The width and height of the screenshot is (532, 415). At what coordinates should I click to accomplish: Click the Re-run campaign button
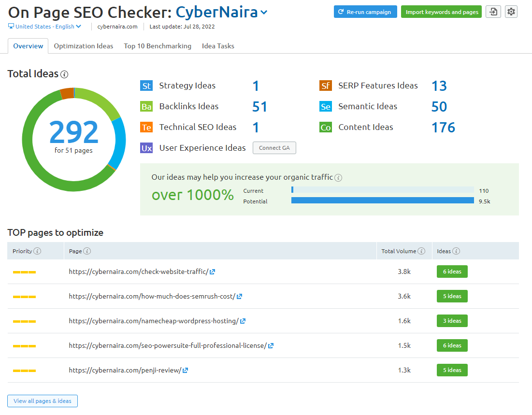point(365,12)
